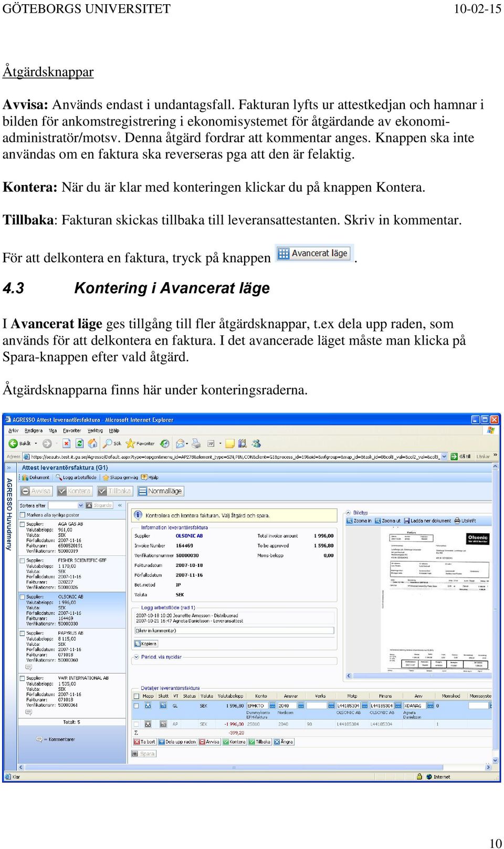Viewport: 504px width, 849px height.
Task: Collapse the invoice list panel
Action: [x=120, y=505]
